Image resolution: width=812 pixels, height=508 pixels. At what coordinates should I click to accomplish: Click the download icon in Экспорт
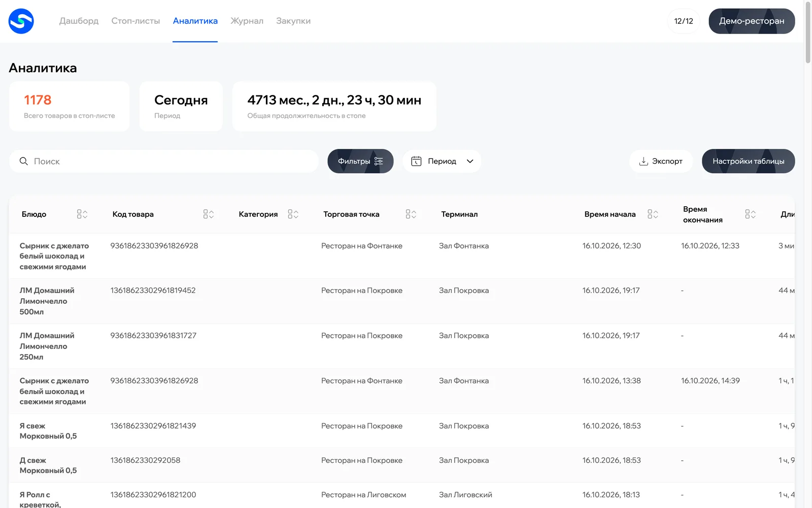tap(644, 161)
